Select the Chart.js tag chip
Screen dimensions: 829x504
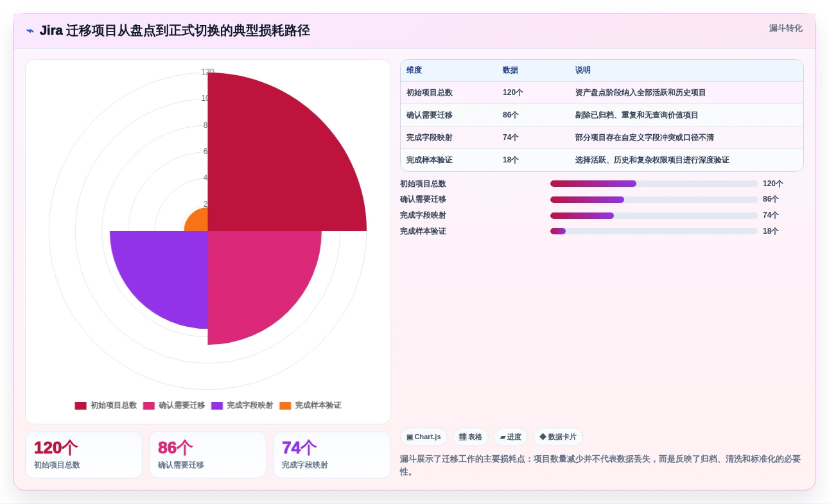(424, 437)
